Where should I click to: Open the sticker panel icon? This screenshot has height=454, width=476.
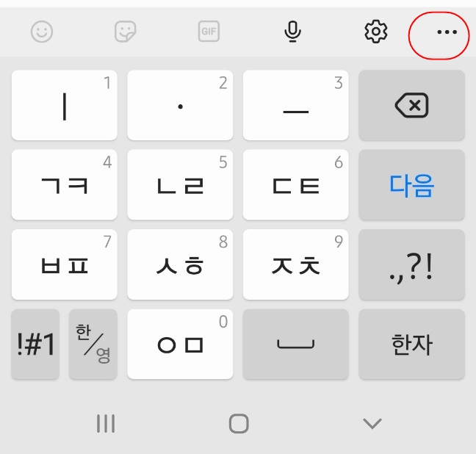[x=126, y=32]
